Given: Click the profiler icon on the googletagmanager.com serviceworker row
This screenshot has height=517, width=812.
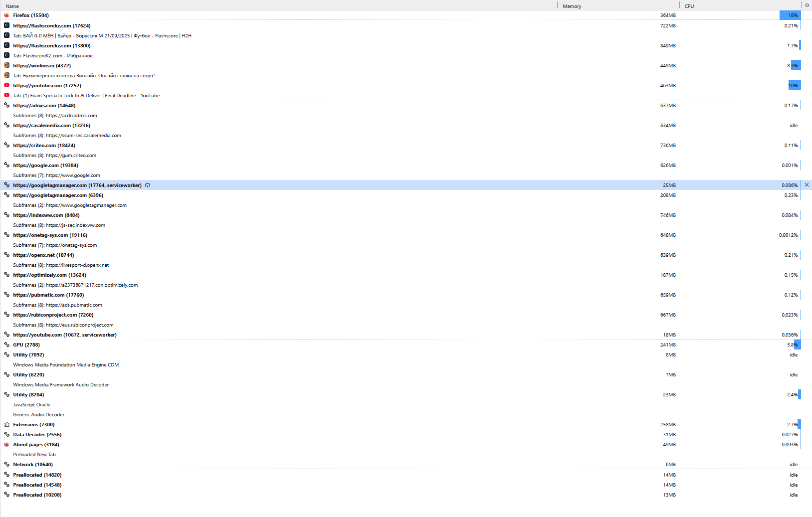Looking at the screenshot, I should pos(148,185).
